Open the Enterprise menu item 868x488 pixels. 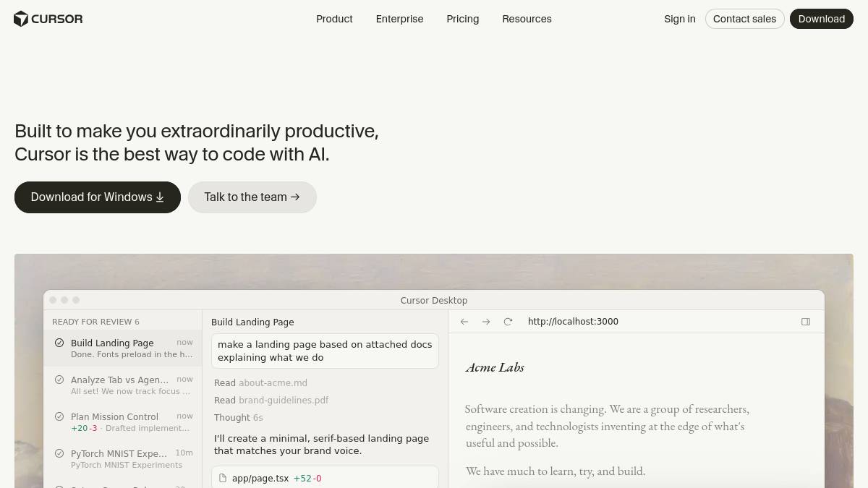pyautogui.click(x=399, y=19)
